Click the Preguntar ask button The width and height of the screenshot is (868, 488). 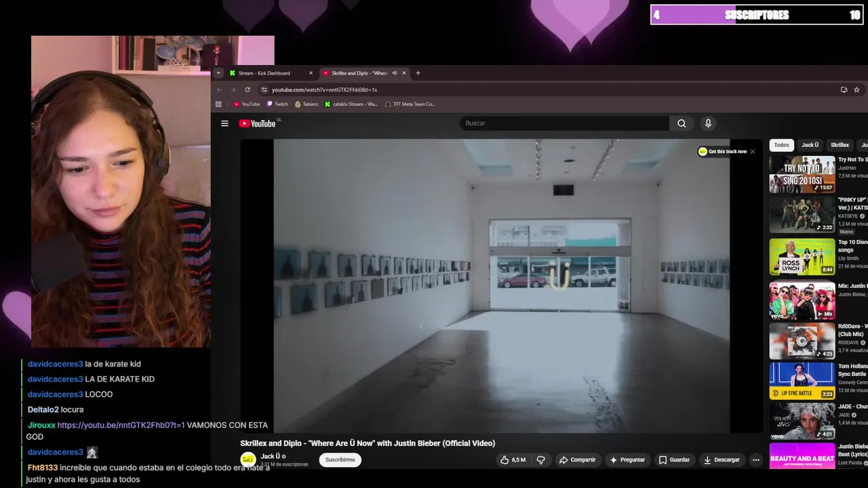tap(627, 460)
